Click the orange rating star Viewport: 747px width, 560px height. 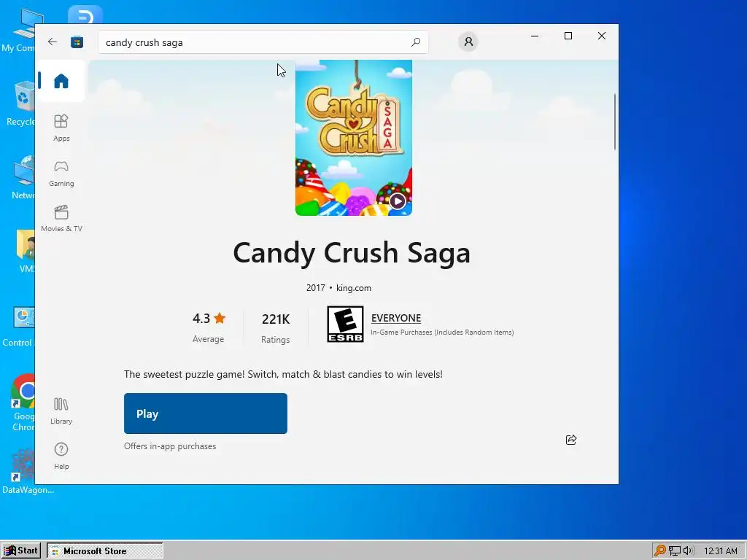220,318
